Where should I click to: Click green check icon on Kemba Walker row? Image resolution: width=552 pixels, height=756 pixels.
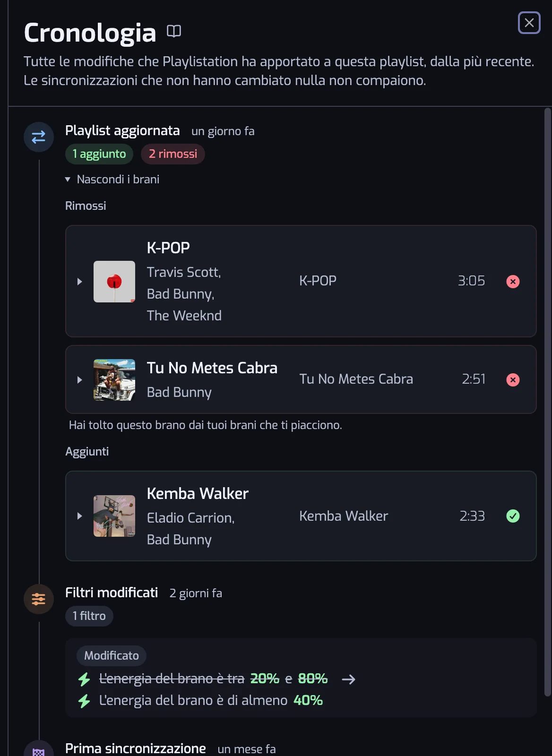(x=513, y=516)
